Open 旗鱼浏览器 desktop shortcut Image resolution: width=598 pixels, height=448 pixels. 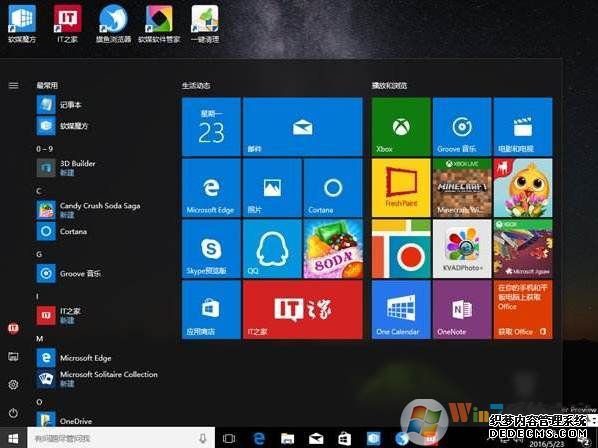click(113, 23)
